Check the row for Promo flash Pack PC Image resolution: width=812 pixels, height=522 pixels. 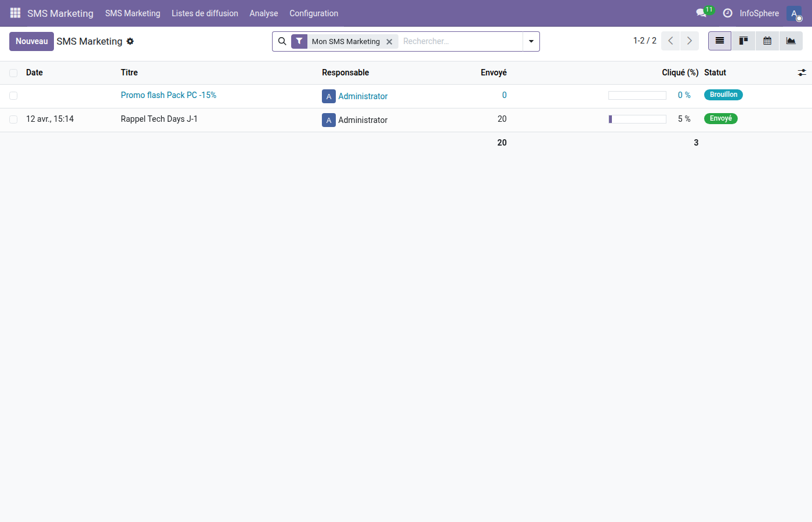13,95
